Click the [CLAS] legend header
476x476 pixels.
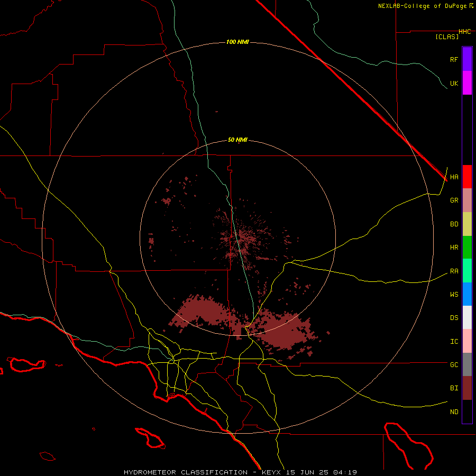click(447, 36)
